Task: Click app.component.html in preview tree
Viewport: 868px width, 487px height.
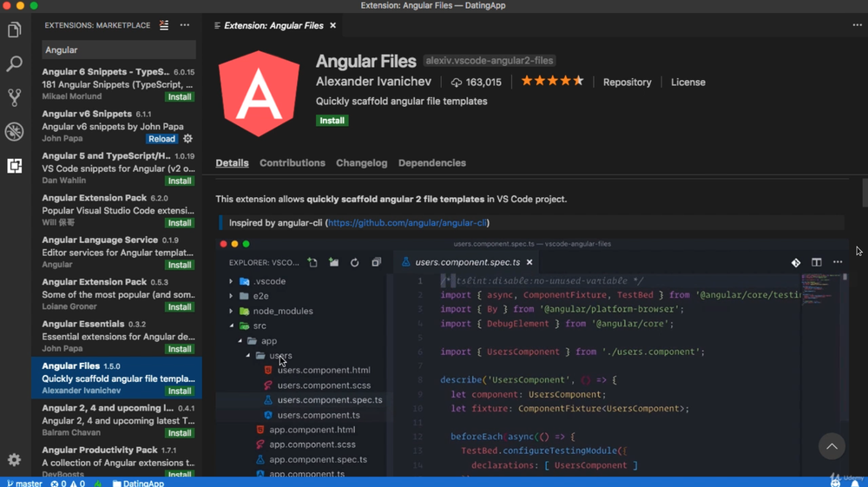Action: click(x=312, y=430)
